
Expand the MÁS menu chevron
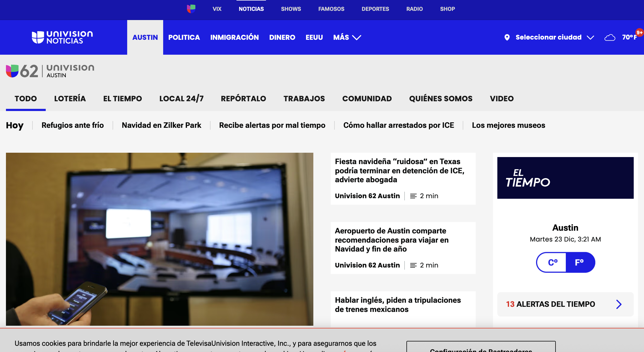pos(357,37)
